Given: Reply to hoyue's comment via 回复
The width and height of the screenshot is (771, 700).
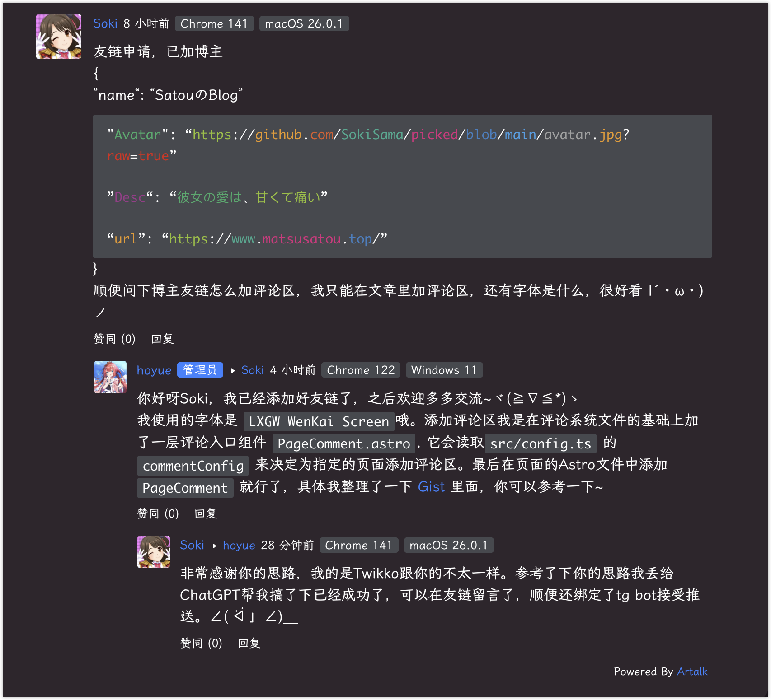Looking at the screenshot, I should (206, 513).
